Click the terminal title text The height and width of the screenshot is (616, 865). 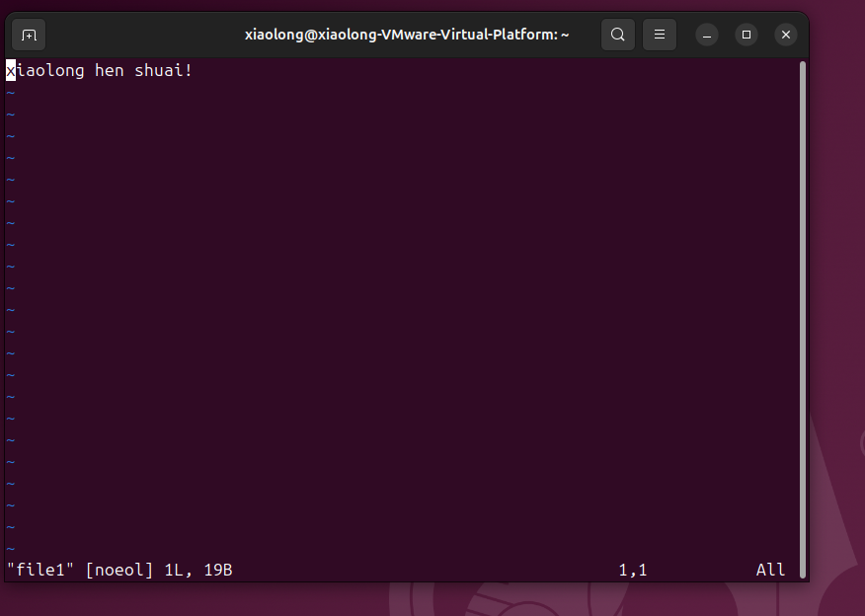pos(407,35)
